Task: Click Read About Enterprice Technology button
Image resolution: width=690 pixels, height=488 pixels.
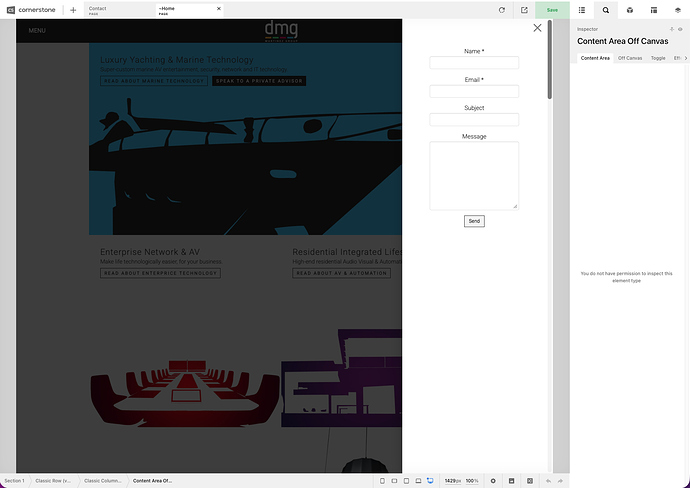Action: coord(160,273)
